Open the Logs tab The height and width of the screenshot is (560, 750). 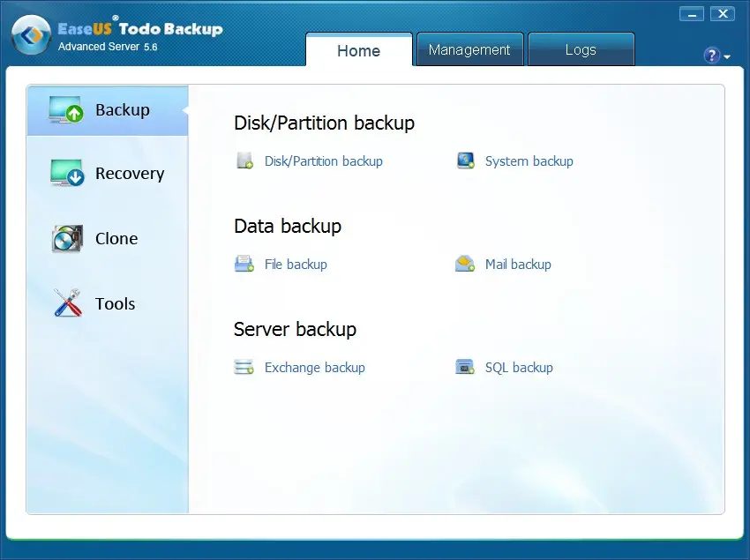[581, 49]
